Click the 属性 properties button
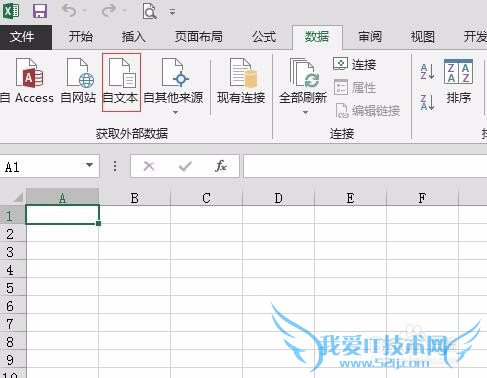This screenshot has width=487, height=378. click(x=355, y=88)
